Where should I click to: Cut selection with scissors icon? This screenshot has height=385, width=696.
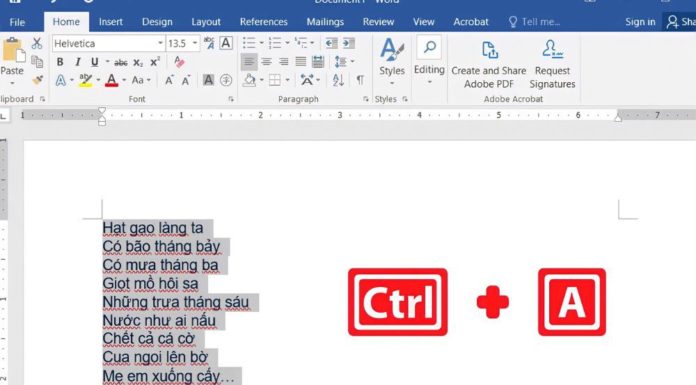[x=37, y=44]
